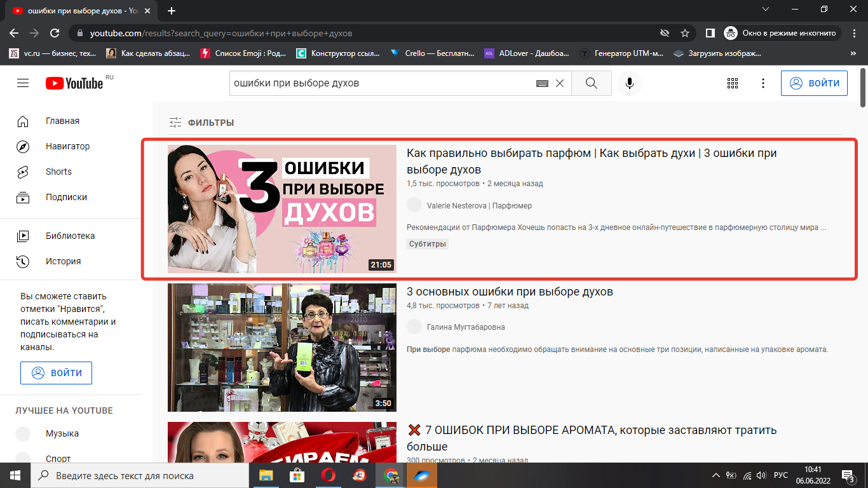This screenshot has height=488, width=868.
Task: Open video 7 ОШИБОК ПРИ ВЫБОРЕ АРОМАТА
Action: point(592,438)
